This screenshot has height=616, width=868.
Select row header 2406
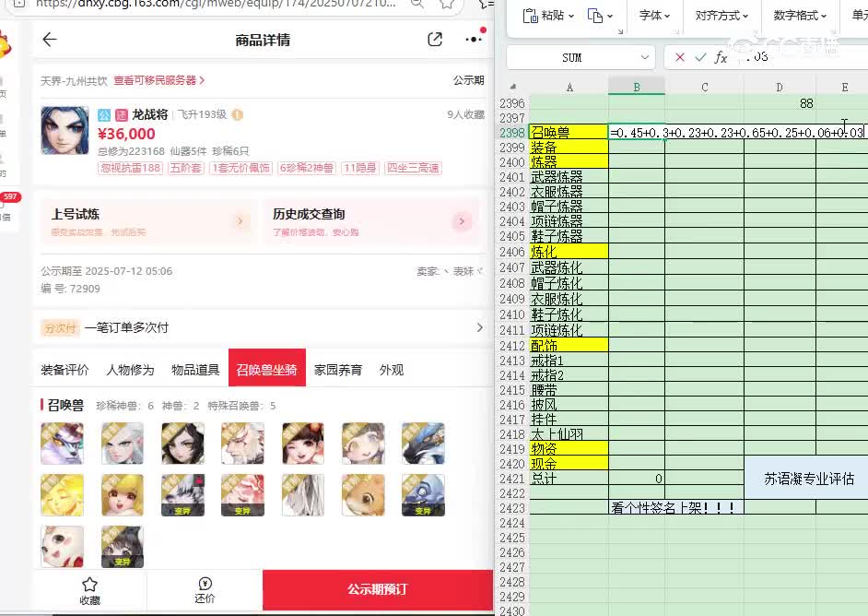click(512, 252)
